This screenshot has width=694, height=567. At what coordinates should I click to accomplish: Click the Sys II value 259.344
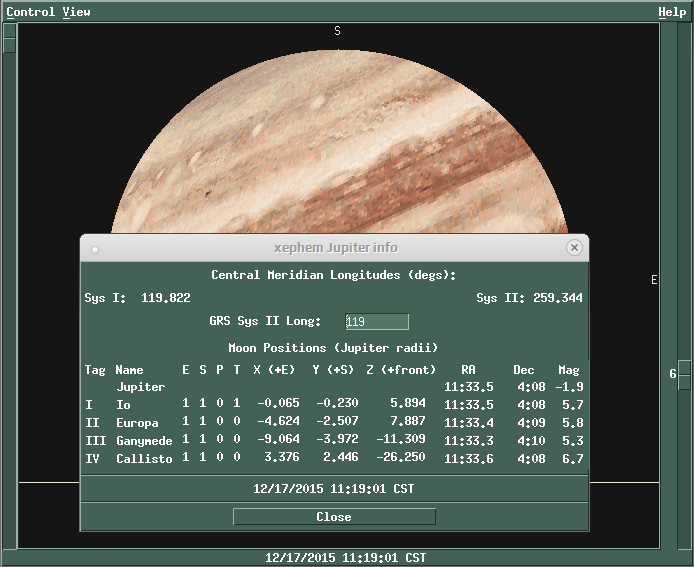[x=558, y=297]
